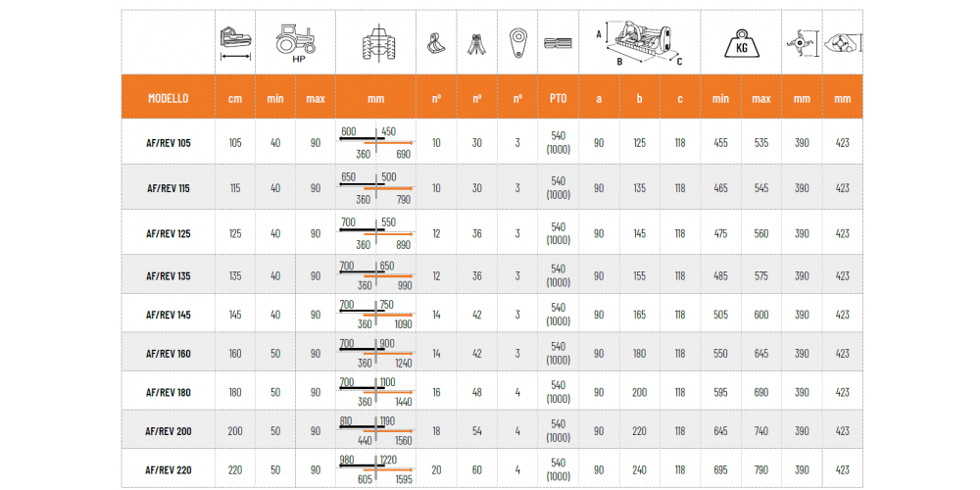This screenshot has width=980, height=490.
Task: Click the machine dimensions A B C diagram
Action: click(x=639, y=42)
